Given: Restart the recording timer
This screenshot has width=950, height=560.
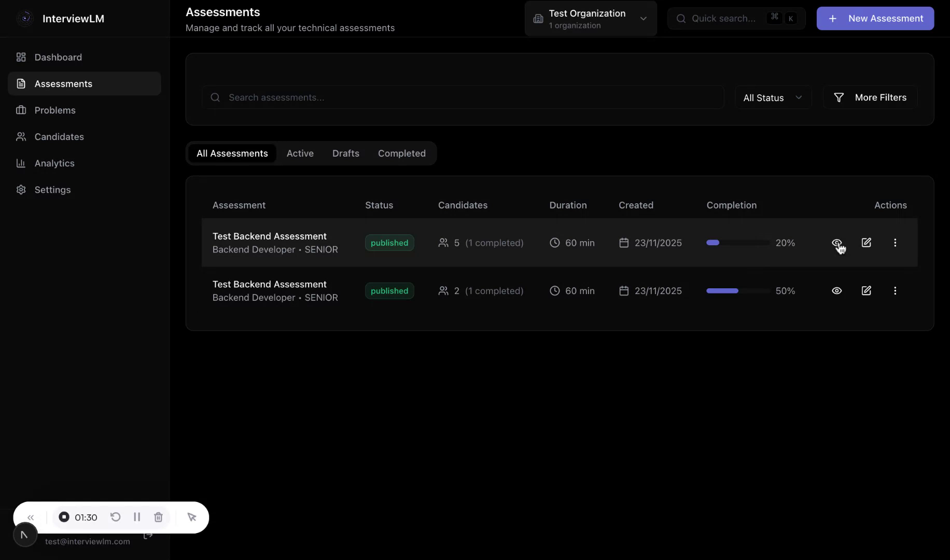Looking at the screenshot, I should [115, 517].
